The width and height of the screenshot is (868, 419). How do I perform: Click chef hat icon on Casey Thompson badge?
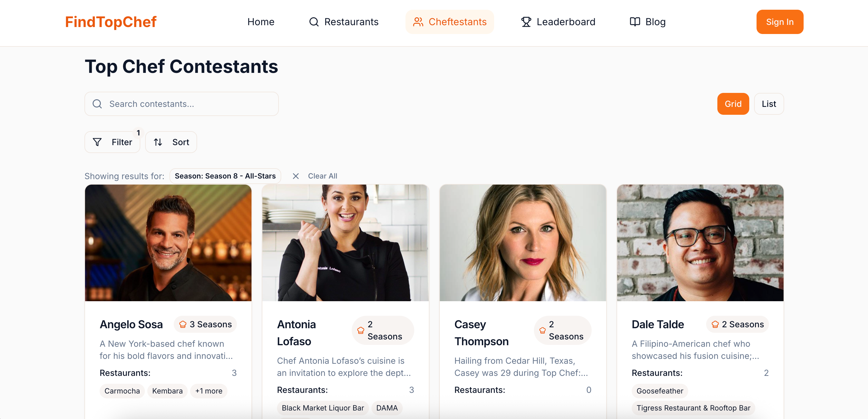(542, 330)
